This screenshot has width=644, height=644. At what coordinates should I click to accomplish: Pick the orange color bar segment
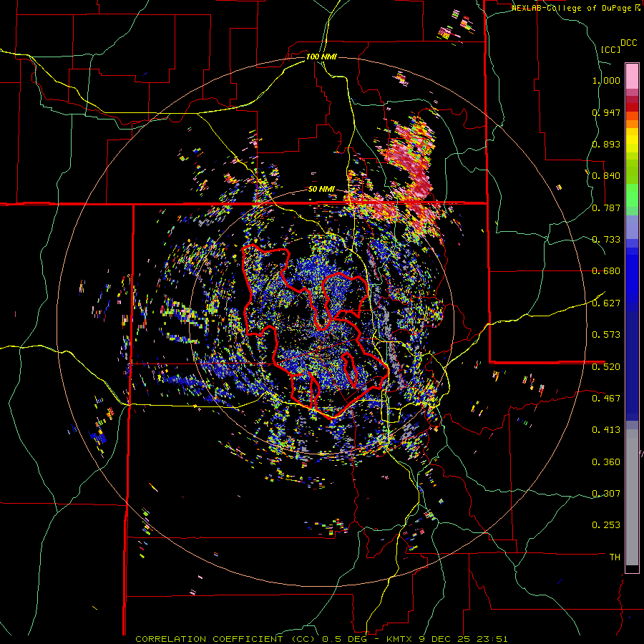click(632, 124)
